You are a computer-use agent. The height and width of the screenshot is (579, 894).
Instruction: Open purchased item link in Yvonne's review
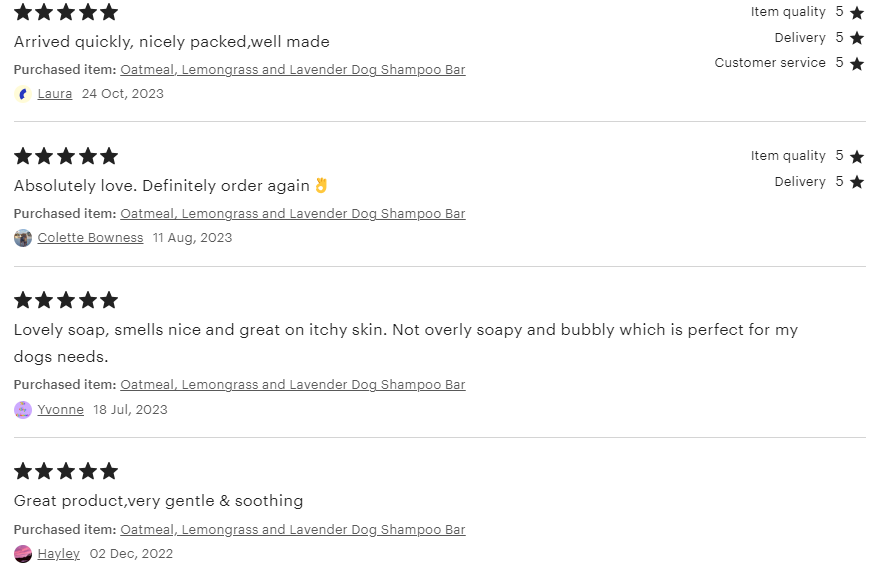pos(292,385)
